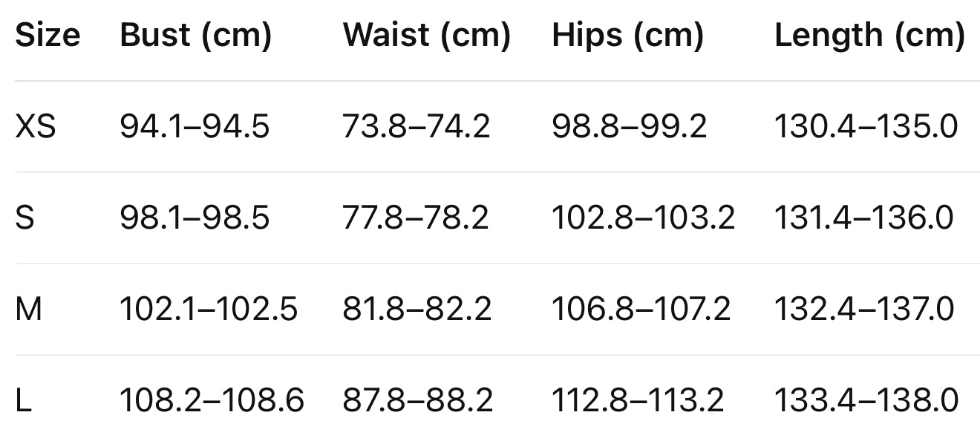Select the Bust (cm) column header

tap(196, 36)
